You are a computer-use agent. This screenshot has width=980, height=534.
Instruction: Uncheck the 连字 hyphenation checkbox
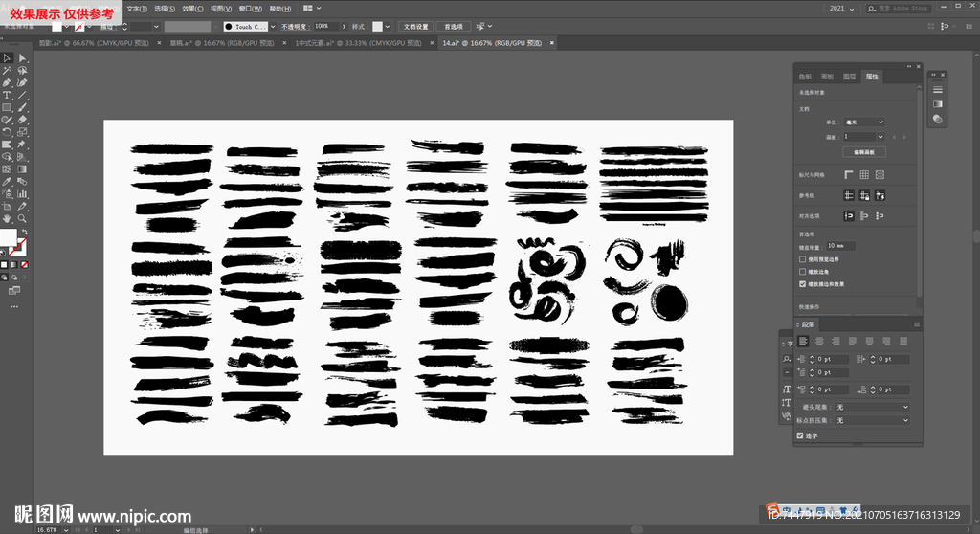[801, 435]
